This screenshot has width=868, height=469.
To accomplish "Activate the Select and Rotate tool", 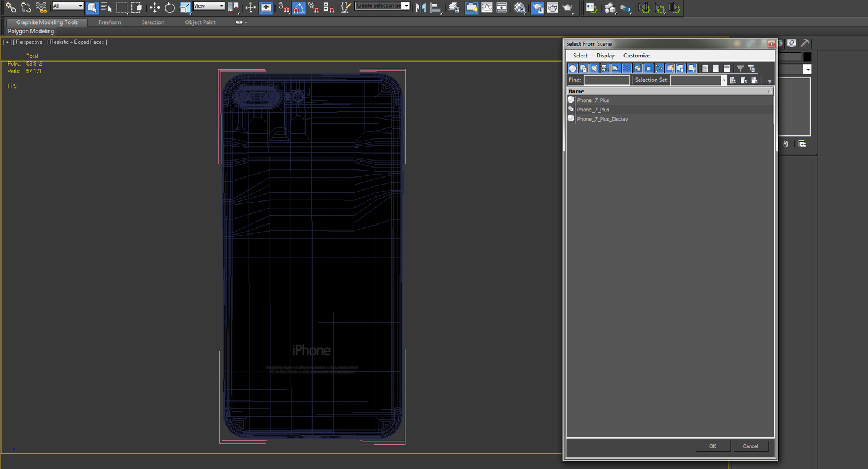I will [170, 8].
